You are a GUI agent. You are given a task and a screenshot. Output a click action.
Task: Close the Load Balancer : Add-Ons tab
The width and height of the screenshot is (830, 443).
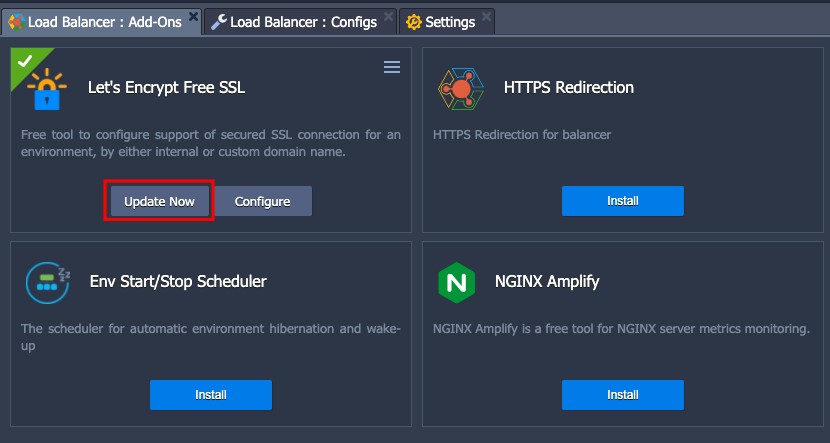[x=194, y=16]
